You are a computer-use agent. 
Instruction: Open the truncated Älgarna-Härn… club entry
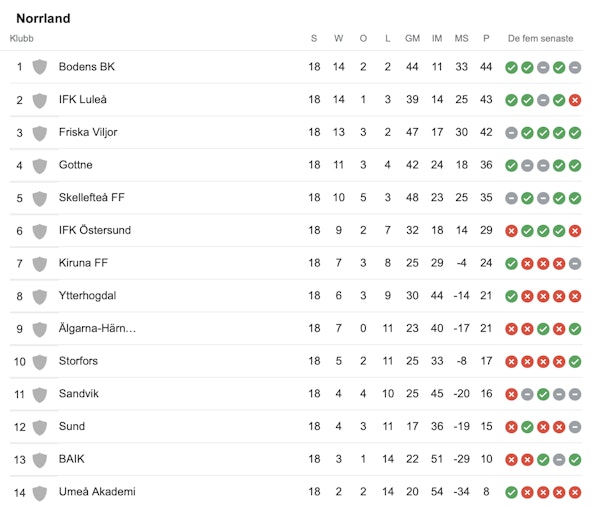click(x=97, y=328)
